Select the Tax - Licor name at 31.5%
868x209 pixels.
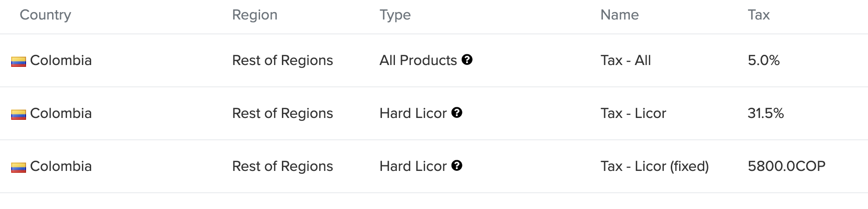pos(633,113)
